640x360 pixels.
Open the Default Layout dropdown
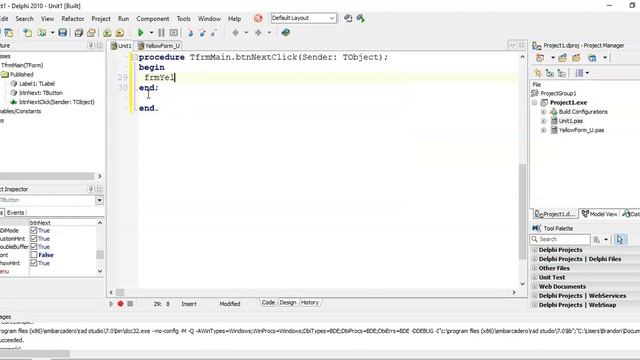pyautogui.click(x=332, y=18)
